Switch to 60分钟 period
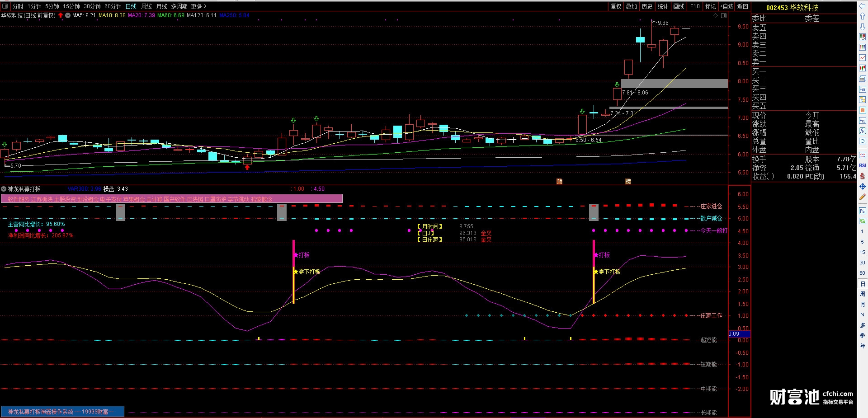The width and height of the screenshot is (868, 418). (x=113, y=6)
